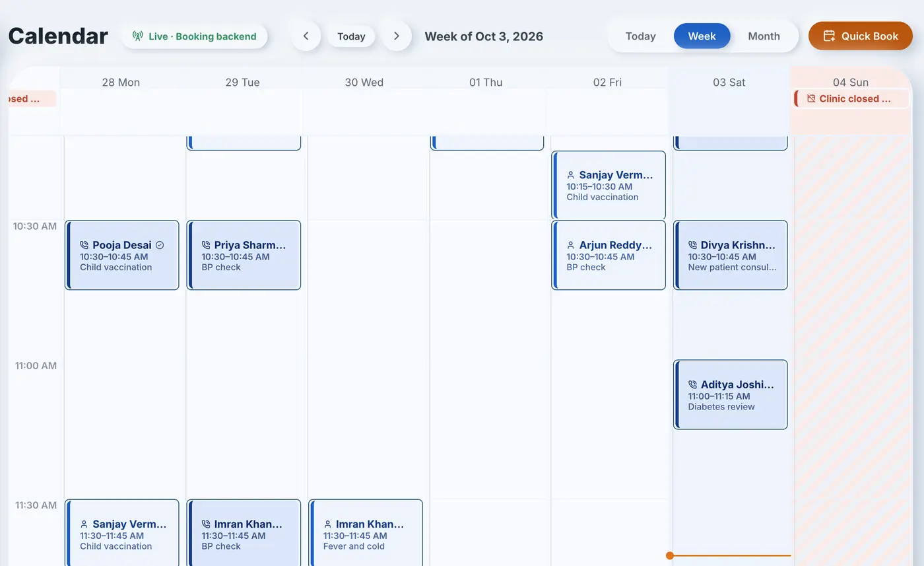Click the phone icon on Imran Khan Tuesday appointment
This screenshot has height=566, width=924.
[x=205, y=524]
